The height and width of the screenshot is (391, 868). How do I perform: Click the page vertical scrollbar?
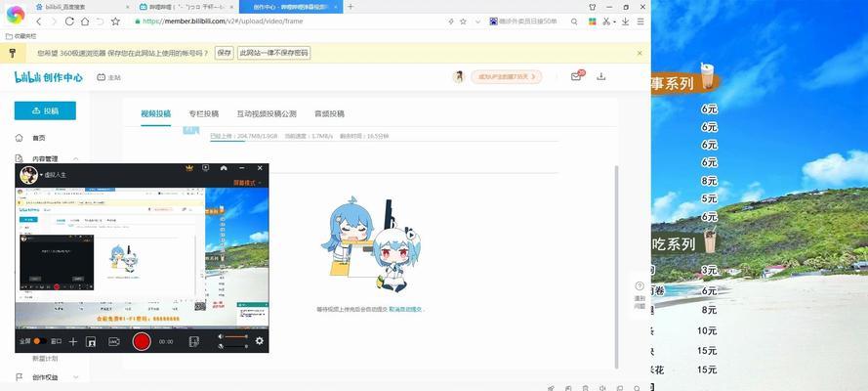tap(617, 266)
